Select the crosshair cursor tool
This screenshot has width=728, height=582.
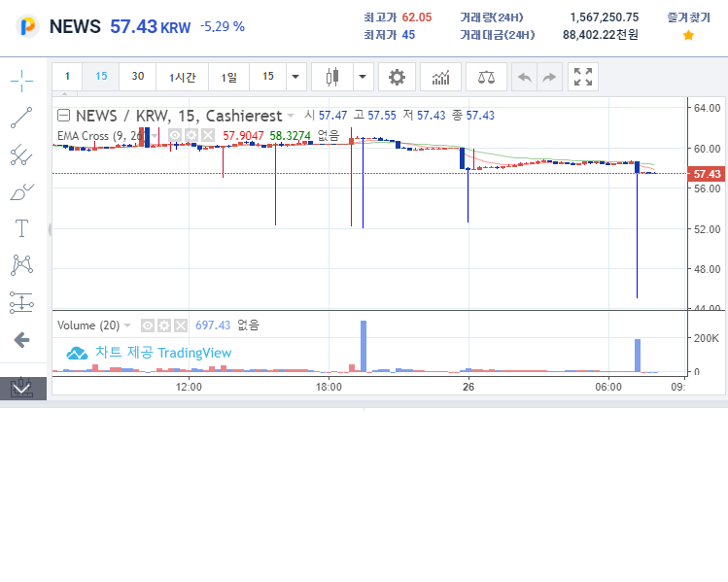[21, 82]
